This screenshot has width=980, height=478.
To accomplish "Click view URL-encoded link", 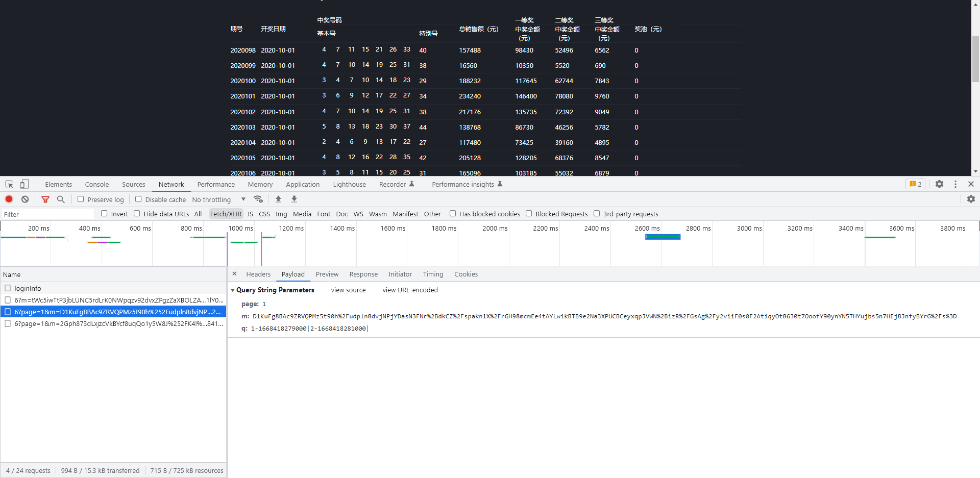I will pos(410,290).
